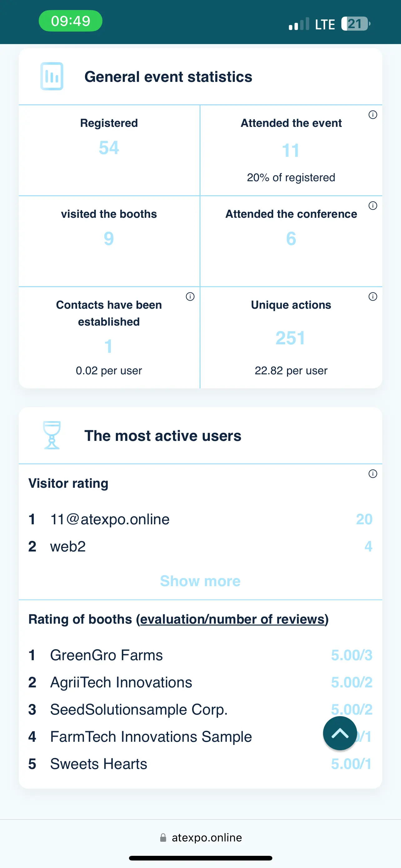This screenshot has height=868, width=401.
Task: Tap the scroll-to-top arrow button
Action: (x=340, y=733)
